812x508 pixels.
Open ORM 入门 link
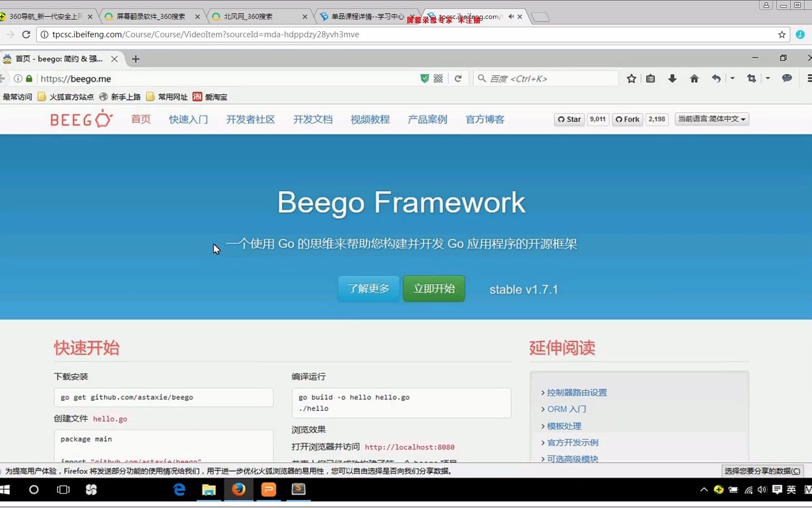pos(567,409)
